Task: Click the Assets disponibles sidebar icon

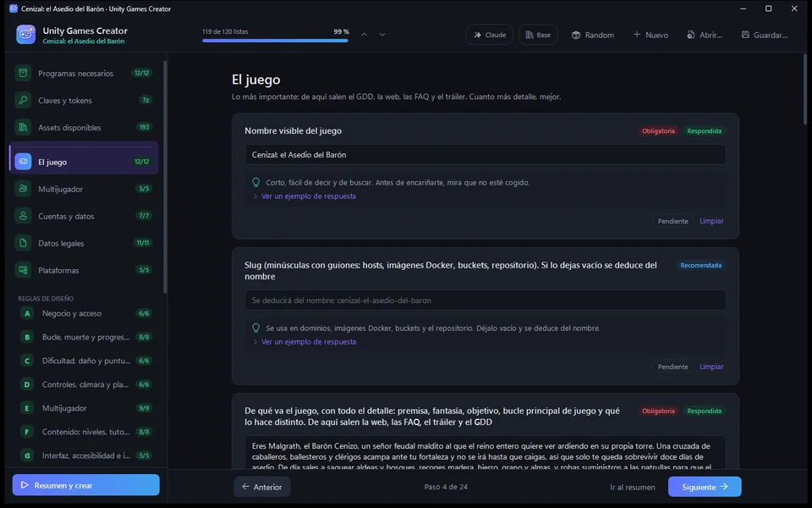Action: click(24, 127)
